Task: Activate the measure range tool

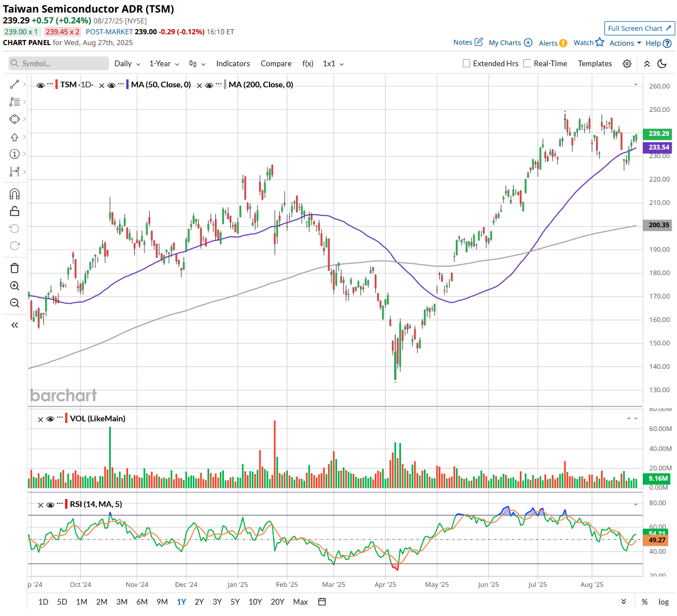Action: [15, 172]
